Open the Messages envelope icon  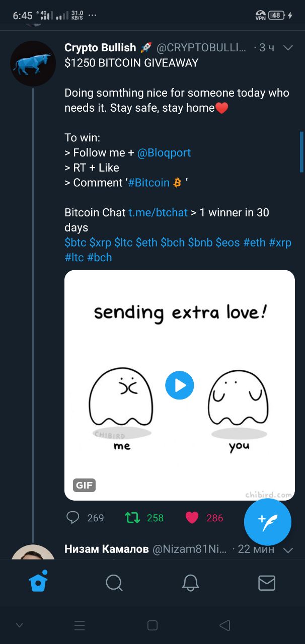267,583
